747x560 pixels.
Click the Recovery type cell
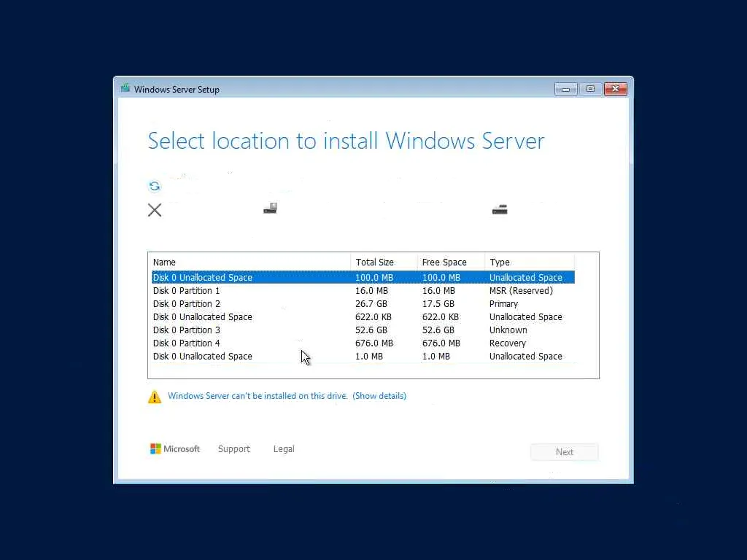(508, 343)
